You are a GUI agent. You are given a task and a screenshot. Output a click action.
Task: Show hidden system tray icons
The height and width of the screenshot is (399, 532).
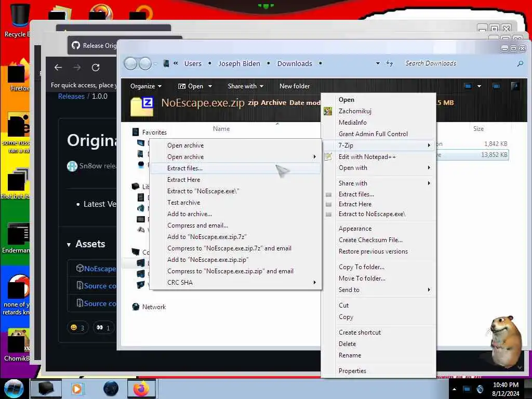pos(454,389)
